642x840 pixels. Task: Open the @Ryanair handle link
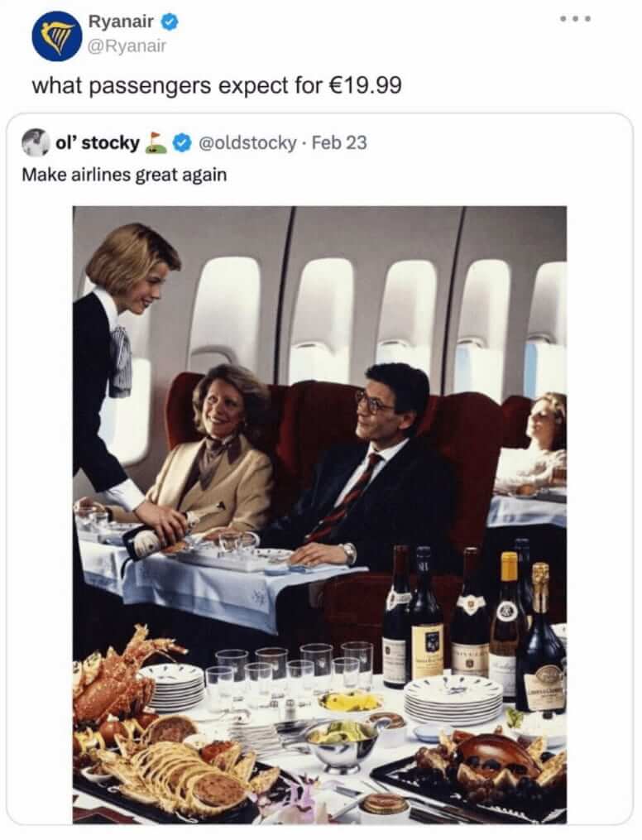click(127, 46)
